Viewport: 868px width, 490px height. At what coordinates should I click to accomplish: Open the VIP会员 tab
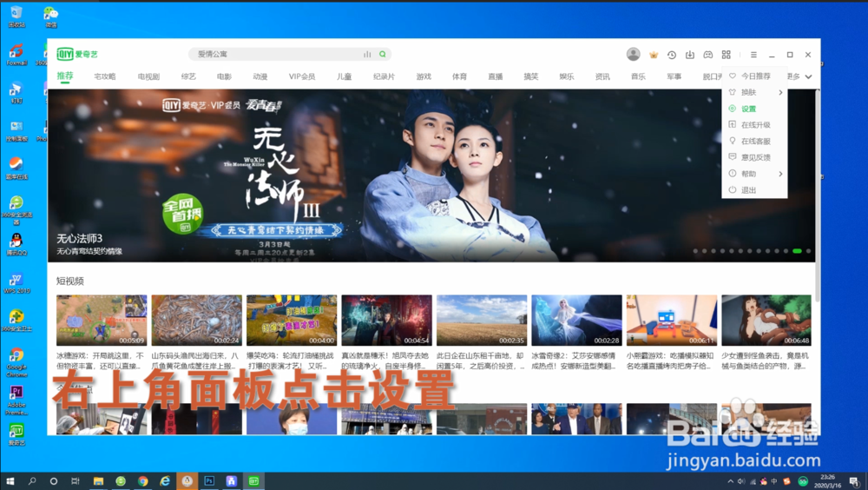[x=302, y=76]
